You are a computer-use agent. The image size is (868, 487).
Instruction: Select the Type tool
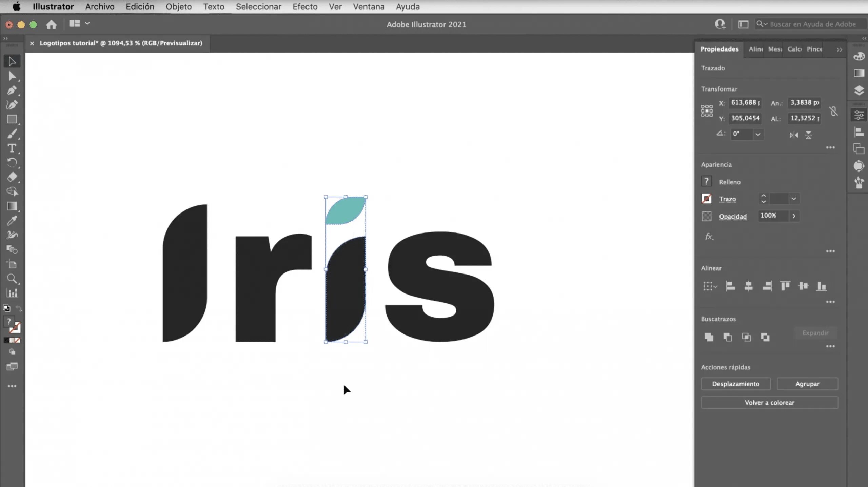tap(12, 148)
